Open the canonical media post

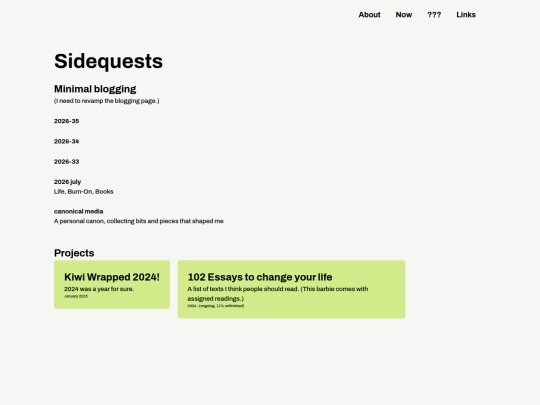point(79,211)
